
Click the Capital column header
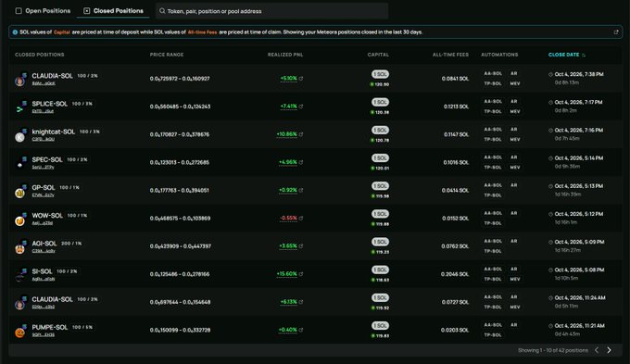(378, 55)
